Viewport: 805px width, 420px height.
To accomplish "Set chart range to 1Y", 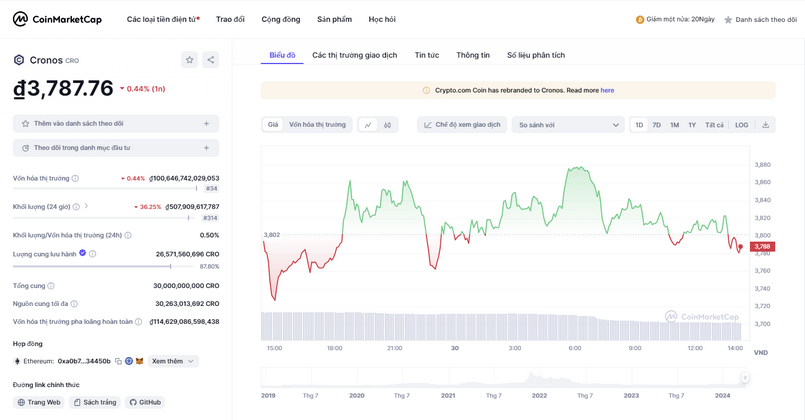I will [692, 125].
